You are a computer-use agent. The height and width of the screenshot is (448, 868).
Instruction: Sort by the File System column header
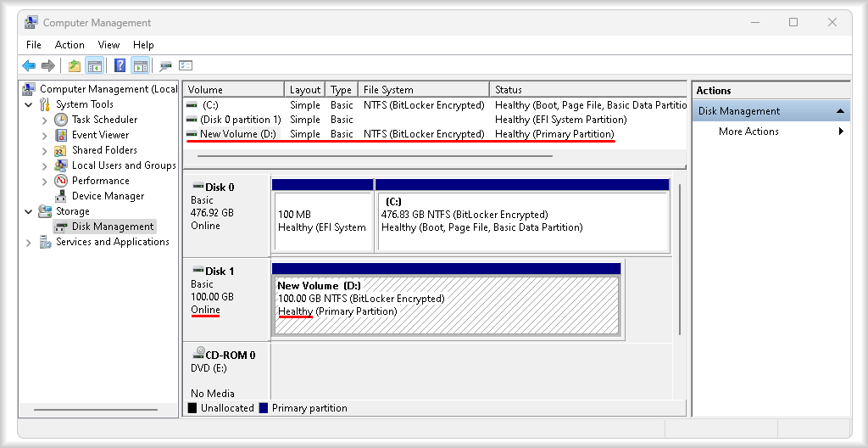coord(424,89)
